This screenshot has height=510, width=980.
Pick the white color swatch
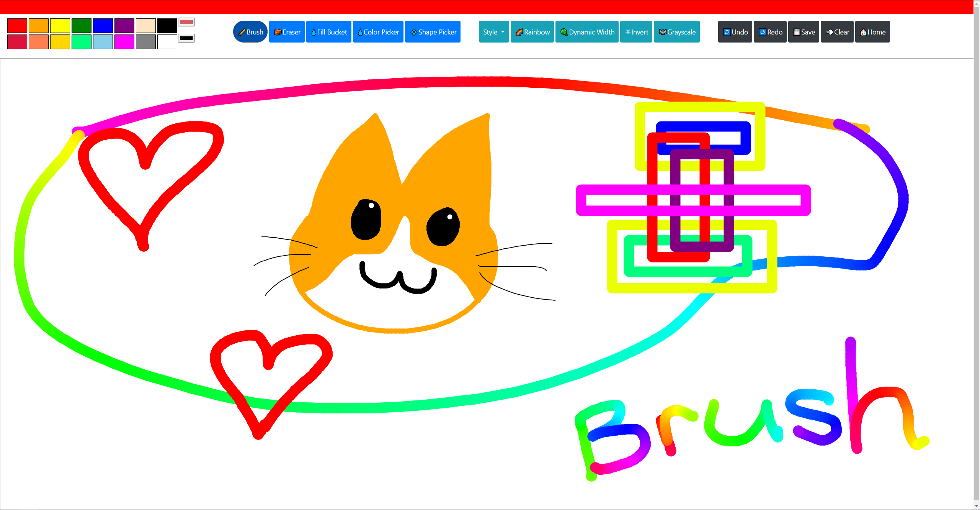(x=167, y=42)
